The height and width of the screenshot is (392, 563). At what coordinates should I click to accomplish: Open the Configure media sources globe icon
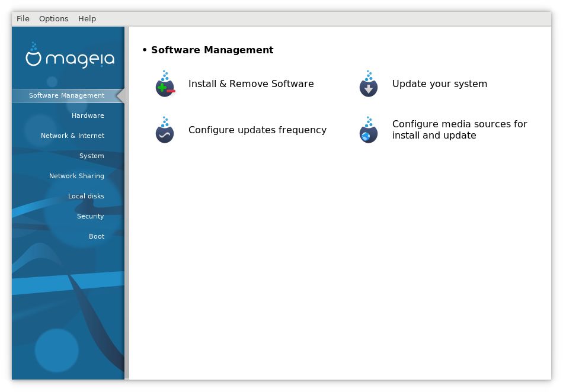point(368,131)
